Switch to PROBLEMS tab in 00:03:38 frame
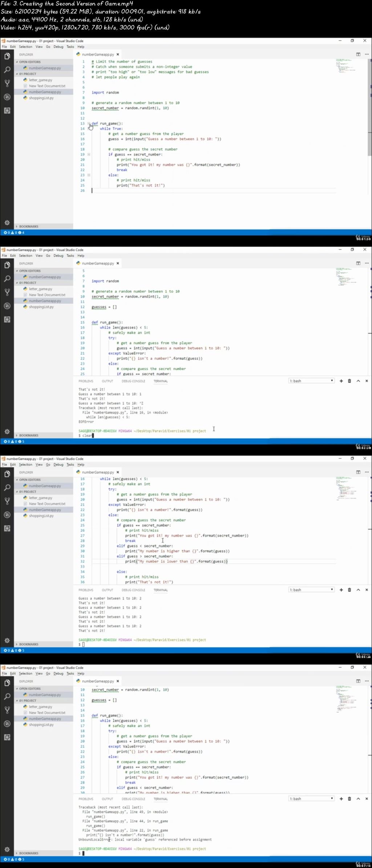 tap(86, 381)
